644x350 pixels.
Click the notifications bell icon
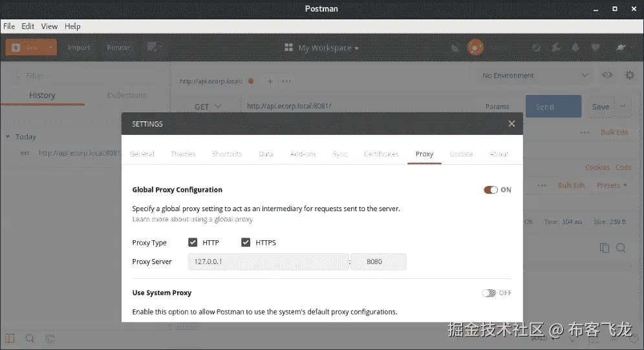tap(575, 48)
